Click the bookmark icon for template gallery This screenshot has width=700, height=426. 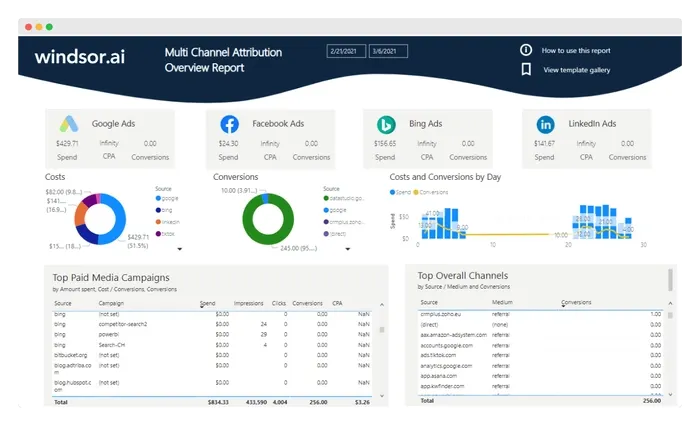point(526,69)
